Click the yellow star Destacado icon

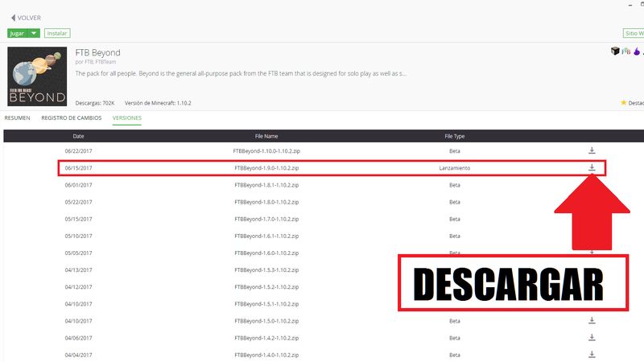point(623,103)
